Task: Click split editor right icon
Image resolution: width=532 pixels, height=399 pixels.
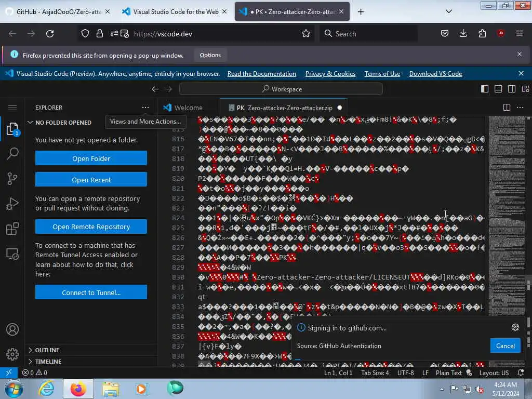Action: click(507, 108)
